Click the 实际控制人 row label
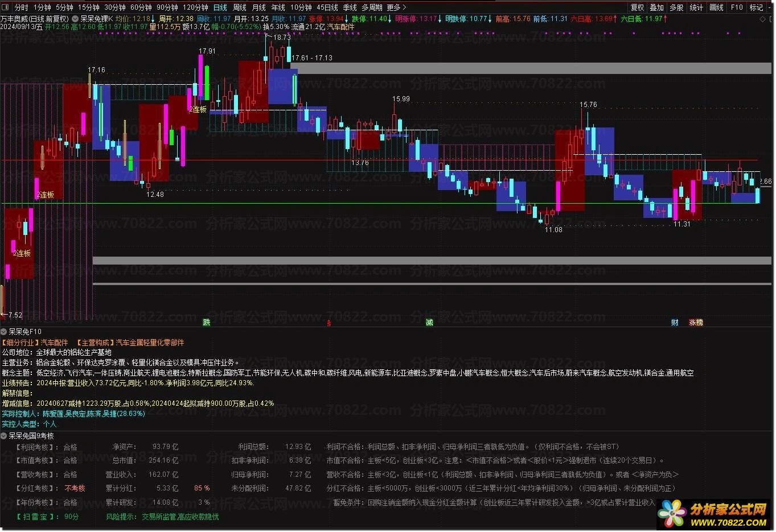Image resolution: width=776 pixels, height=532 pixels. [20, 414]
